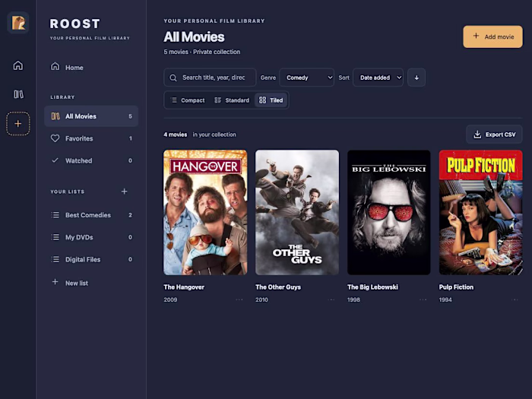Open The Other Guys poster
Screen dimensions: 532x399
tap(297, 212)
